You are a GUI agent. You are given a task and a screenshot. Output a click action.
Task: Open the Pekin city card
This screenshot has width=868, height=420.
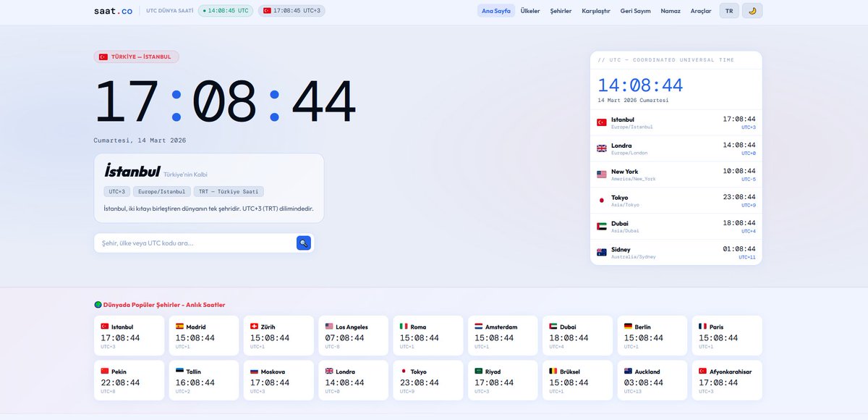(x=129, y=380)
